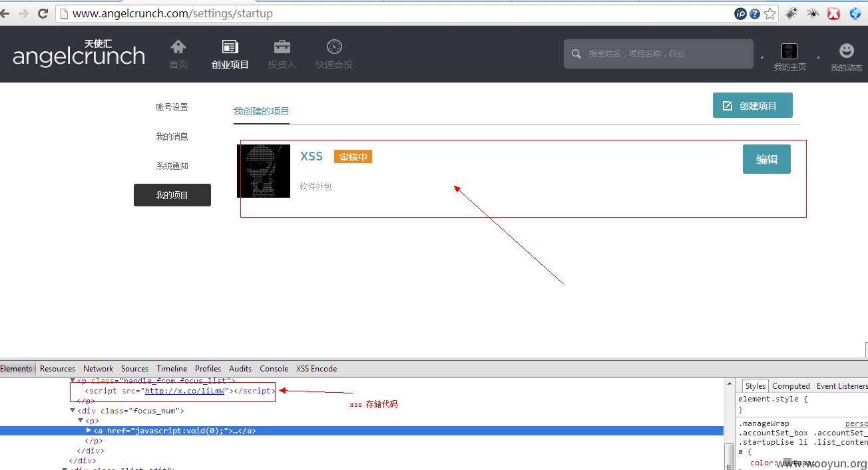
Task: Select 我的消息 in the sidebar
Action: [x=172, y=136]
